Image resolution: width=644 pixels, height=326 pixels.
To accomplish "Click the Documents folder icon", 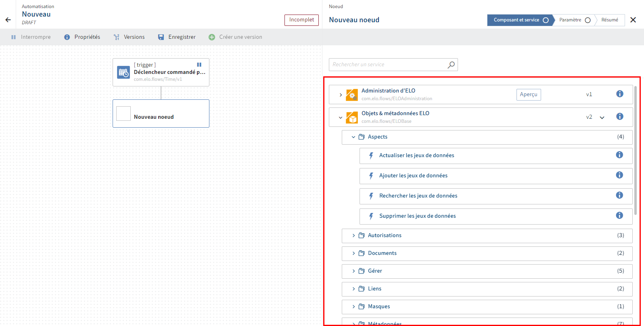I will point(362,253).
